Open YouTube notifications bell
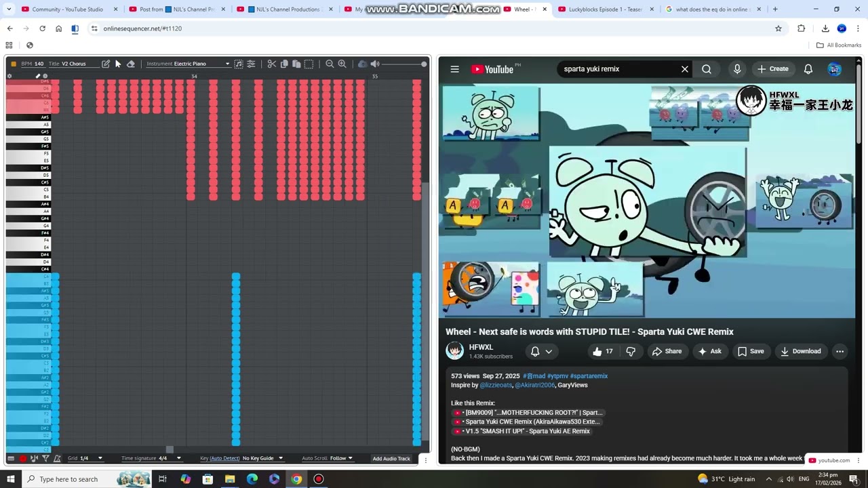Screen dimensions: 868x488 808,69
